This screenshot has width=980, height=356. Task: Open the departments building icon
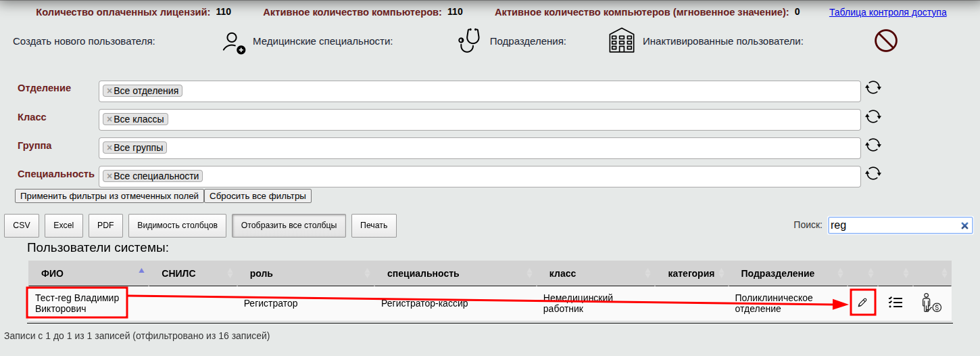click(622, 41)
